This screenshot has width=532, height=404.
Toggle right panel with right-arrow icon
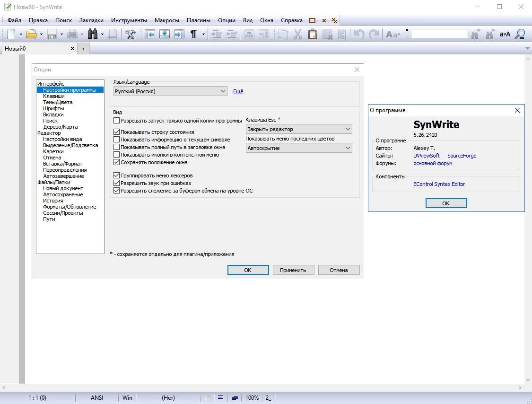179,34
